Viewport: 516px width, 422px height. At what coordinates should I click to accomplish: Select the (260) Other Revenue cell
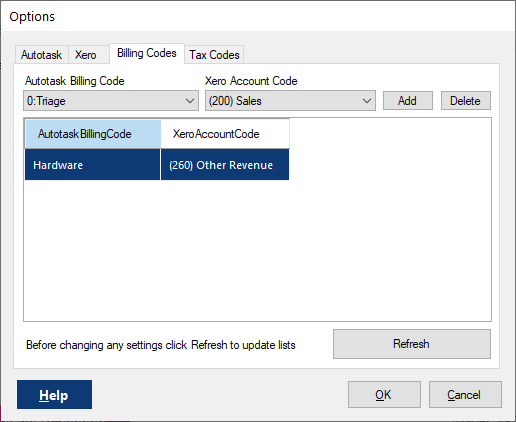225,165
